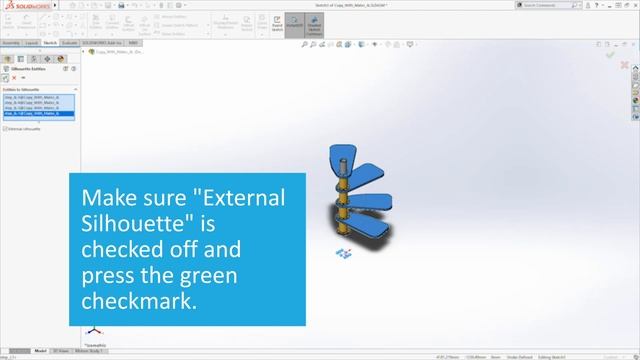Image resolution: width=640 pixels, height=360 pixels.
Task: Click Exit Sketch in the ribbon
Action: 8,22
